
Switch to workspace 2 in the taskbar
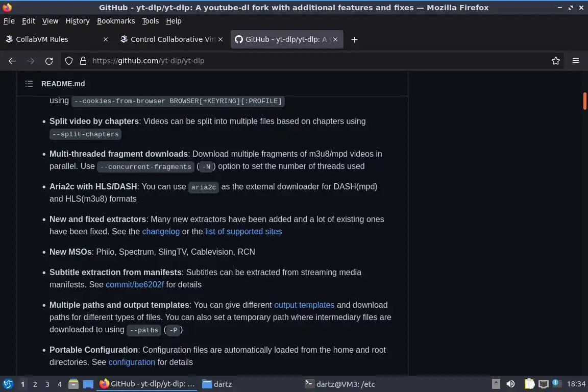pos(35,384)
